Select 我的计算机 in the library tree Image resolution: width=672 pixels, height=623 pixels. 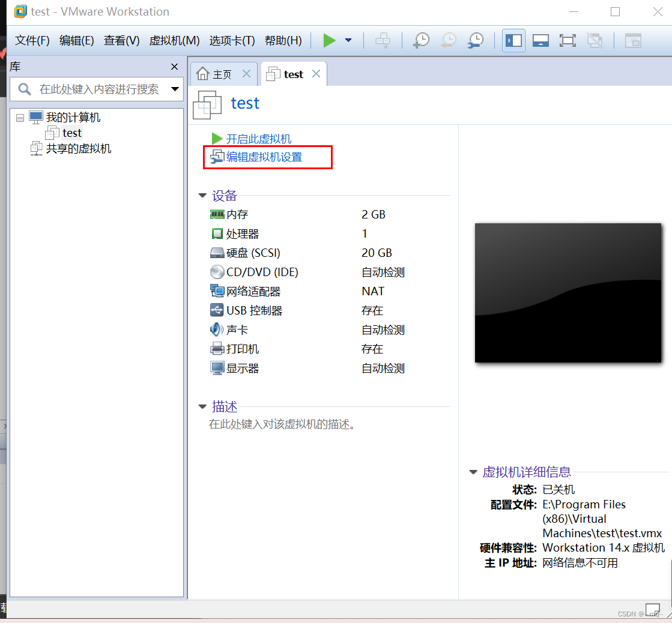[x=73, y=118]
